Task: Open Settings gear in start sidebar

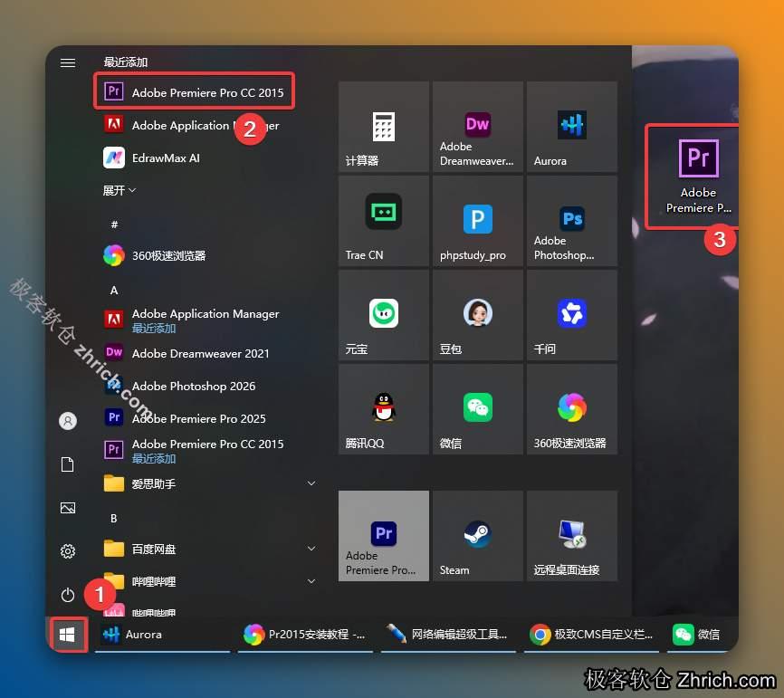Action: click(x=68, y=551)
